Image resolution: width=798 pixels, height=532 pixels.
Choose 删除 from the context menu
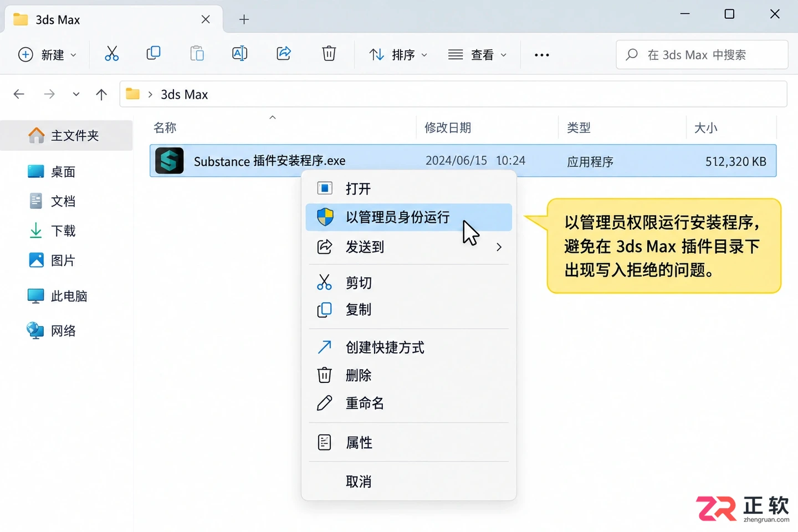[409, 375]
